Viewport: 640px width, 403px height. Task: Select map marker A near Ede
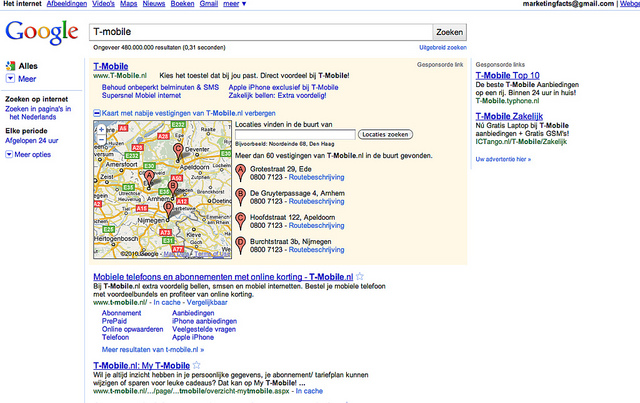(149, 179)
